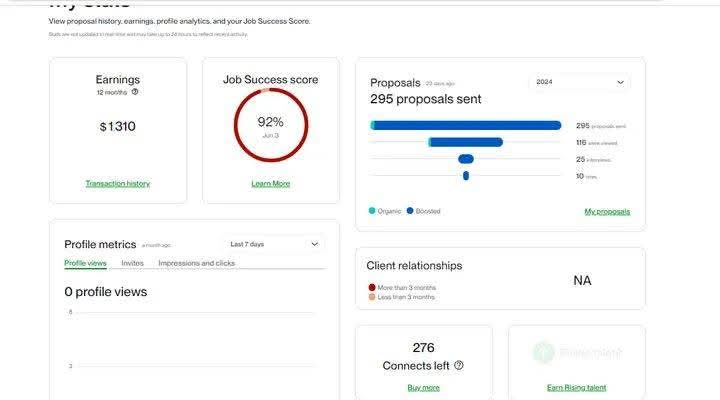Viewport: 720px width, 400px height.
Task: Open the Transaction history link
Action: coord(117,184)
